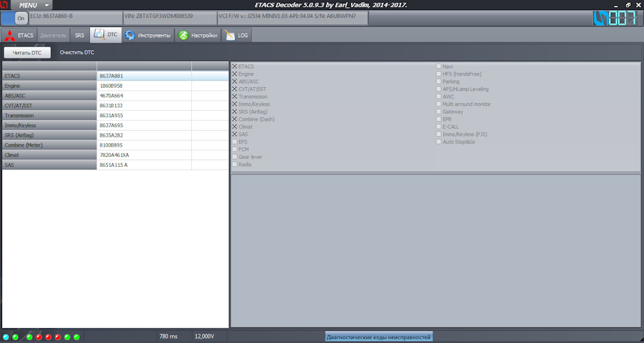
Task: Click the 780 ms status readout
Action: coord(168,336)
